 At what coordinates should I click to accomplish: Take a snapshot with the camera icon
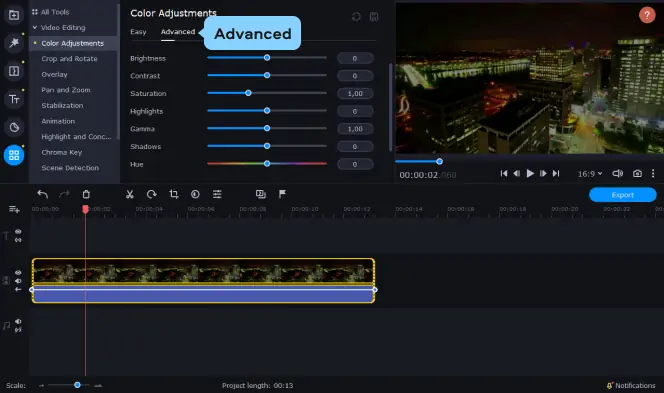(x=637, y=174)
